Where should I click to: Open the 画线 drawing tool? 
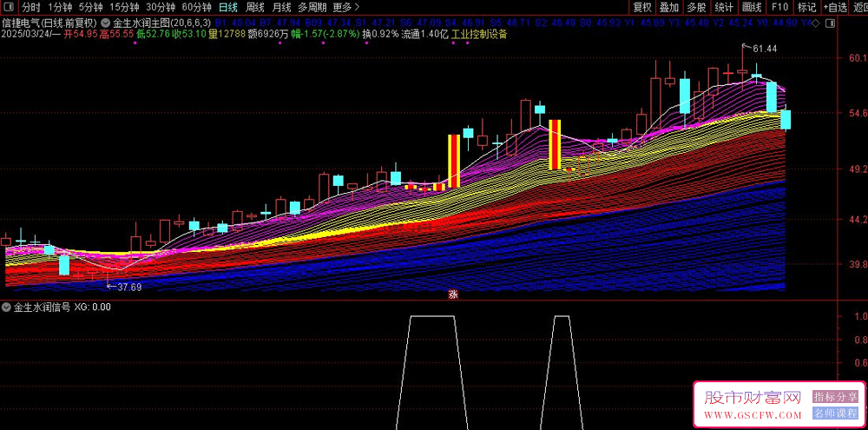752,7
